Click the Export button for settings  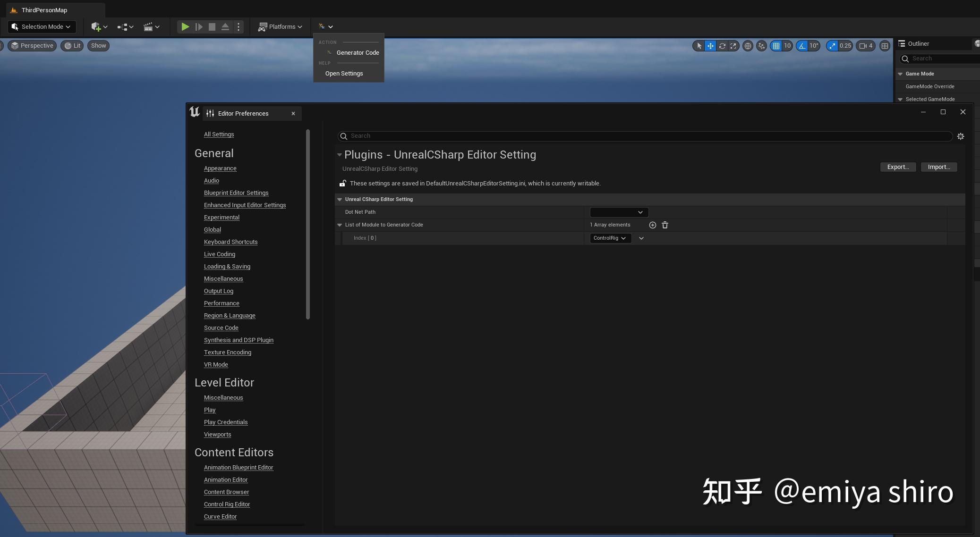[897, 167]
